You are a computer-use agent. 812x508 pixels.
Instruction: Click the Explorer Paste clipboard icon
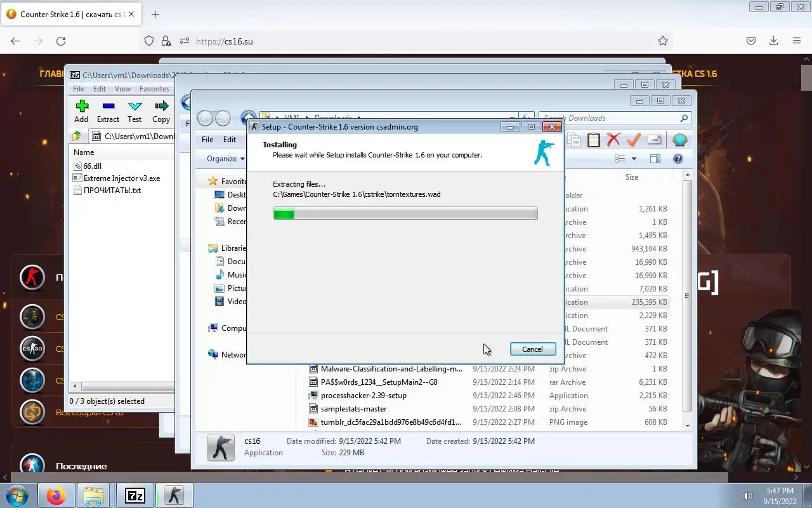pyautogui.click(x=594, y=140)
